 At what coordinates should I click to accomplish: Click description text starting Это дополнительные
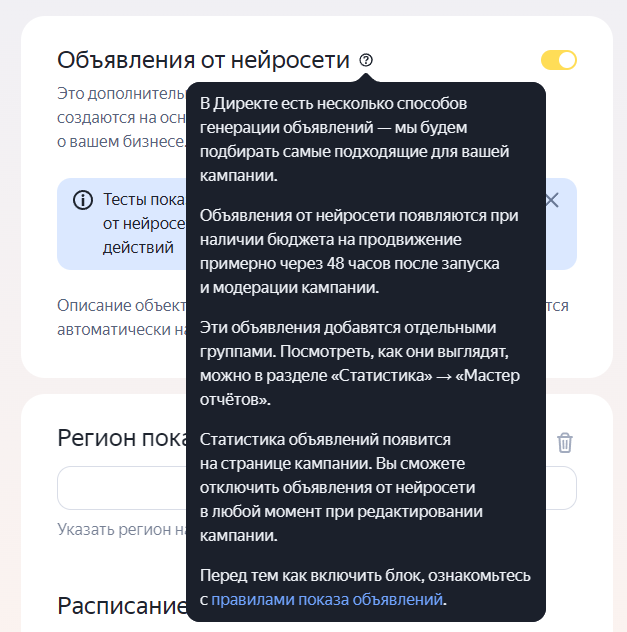pos(120,93)
